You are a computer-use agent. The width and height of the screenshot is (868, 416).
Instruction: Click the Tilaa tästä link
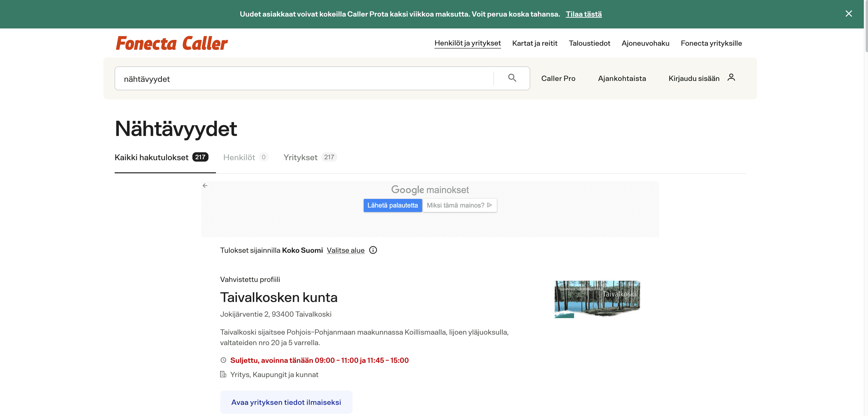[583, 14]
